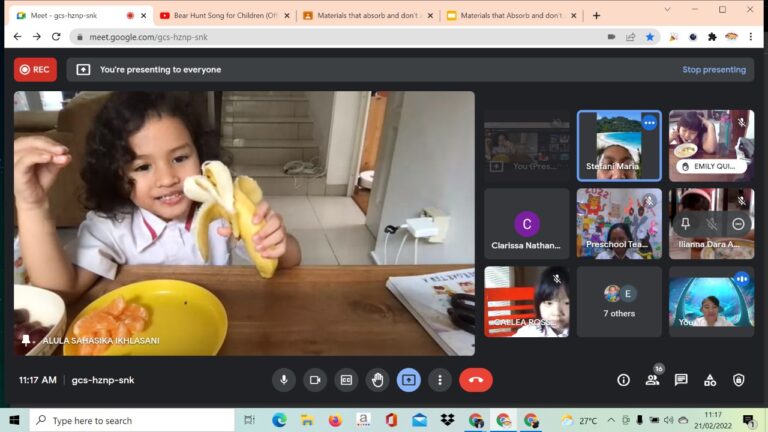Open options menu on Stefani Maria's tile
768x432 pixels.
[648, 123]
